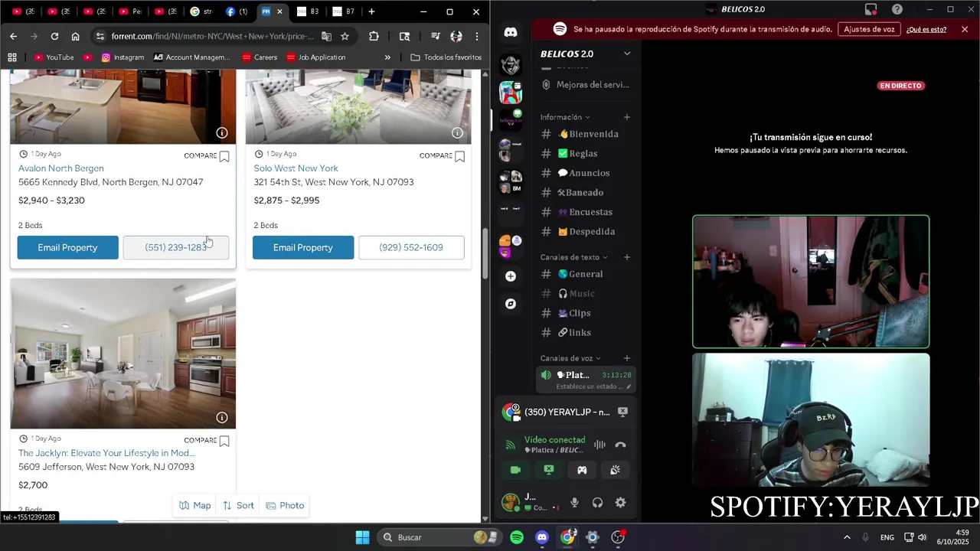Image resolution: width=980 pixels, height=551 pixels.
Task: Open Discord user settings gear
Action: [x=620, y=503]
